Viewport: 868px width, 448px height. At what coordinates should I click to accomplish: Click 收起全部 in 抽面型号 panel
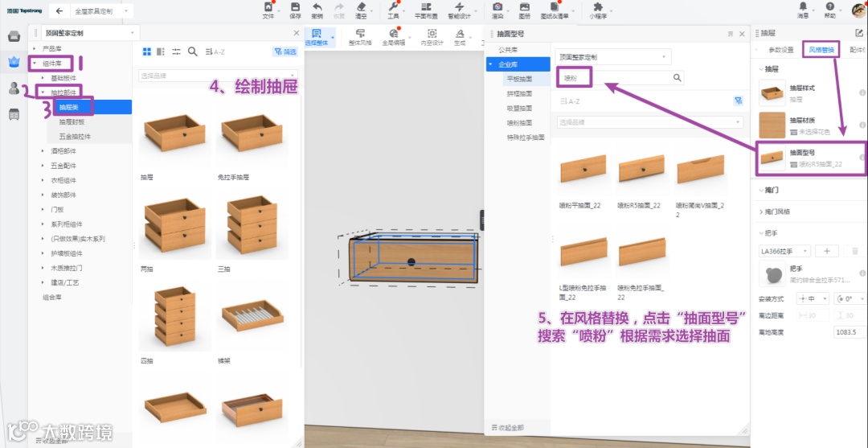(x=507, y=428)
